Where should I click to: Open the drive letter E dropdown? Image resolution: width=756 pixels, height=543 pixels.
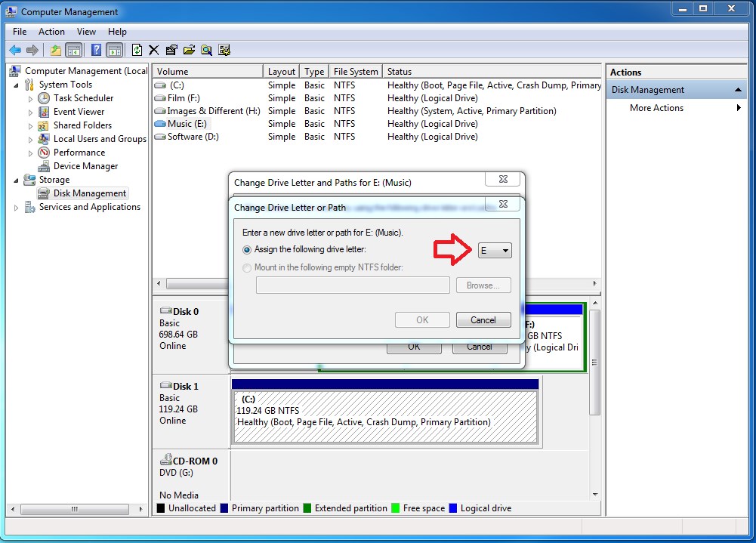495,250
